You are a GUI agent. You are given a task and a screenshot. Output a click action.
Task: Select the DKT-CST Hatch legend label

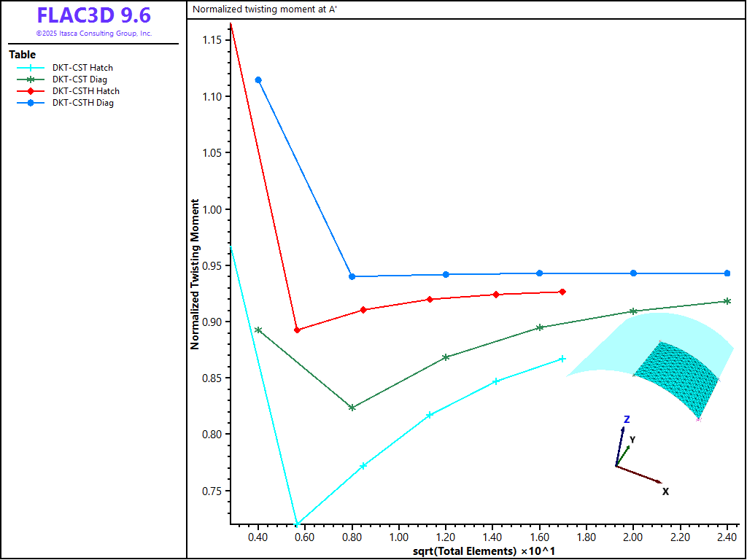click(x=82, y=68)
